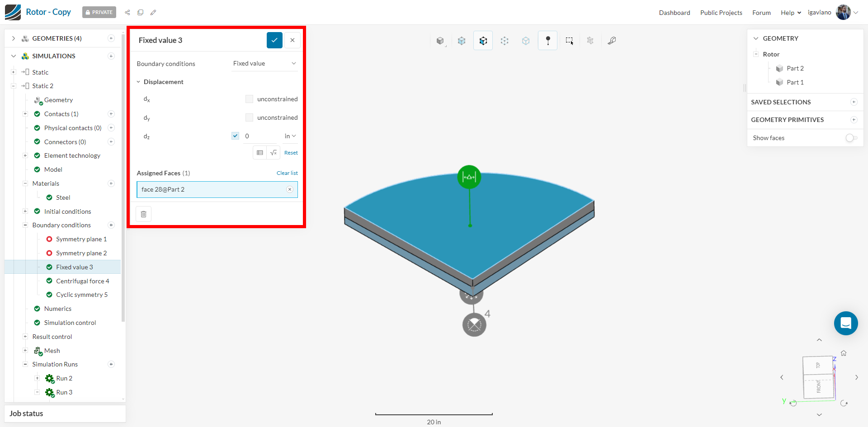Activate the select volumes cube tool
Viewport: 868px width, 427px height.
[462, 41]
